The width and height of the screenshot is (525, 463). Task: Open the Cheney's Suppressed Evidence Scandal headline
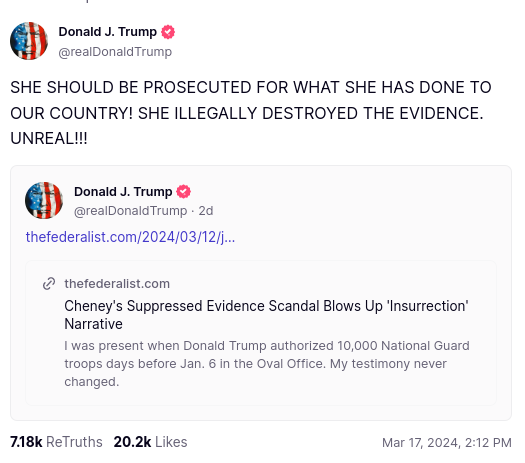point(266,315)
